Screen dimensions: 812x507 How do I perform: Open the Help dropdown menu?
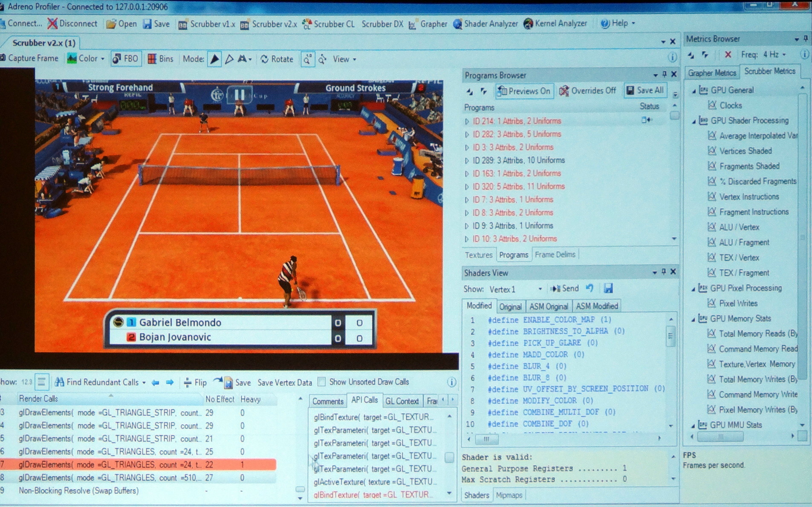[x=618, y=23]
